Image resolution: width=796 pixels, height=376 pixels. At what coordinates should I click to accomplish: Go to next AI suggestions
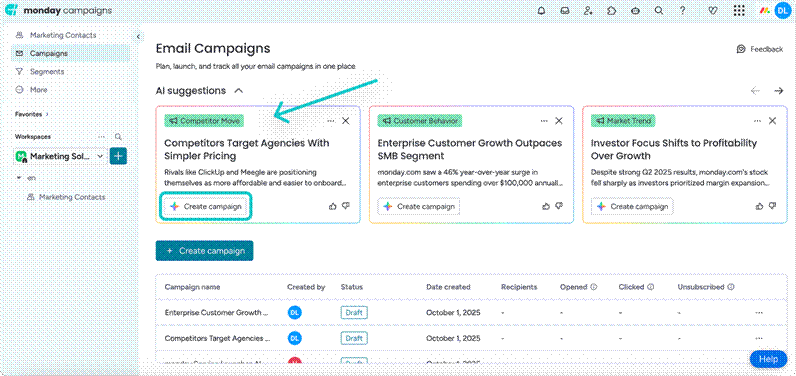[778, 91]
